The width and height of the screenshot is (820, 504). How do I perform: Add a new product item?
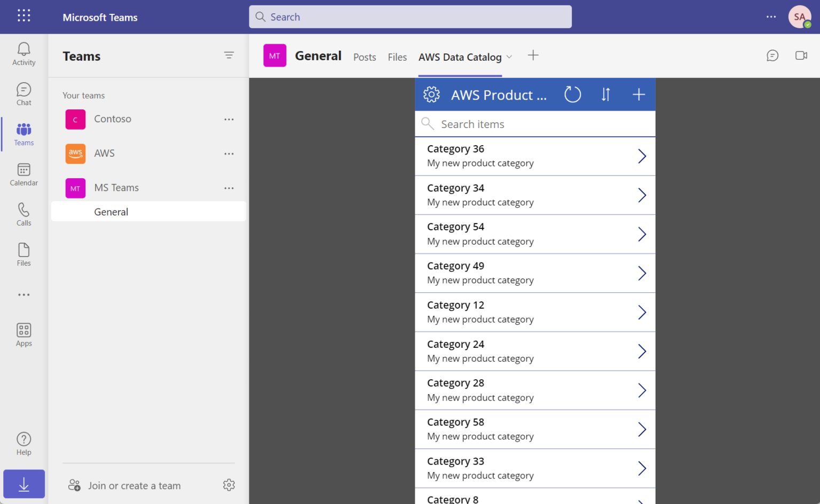point(638,94)
